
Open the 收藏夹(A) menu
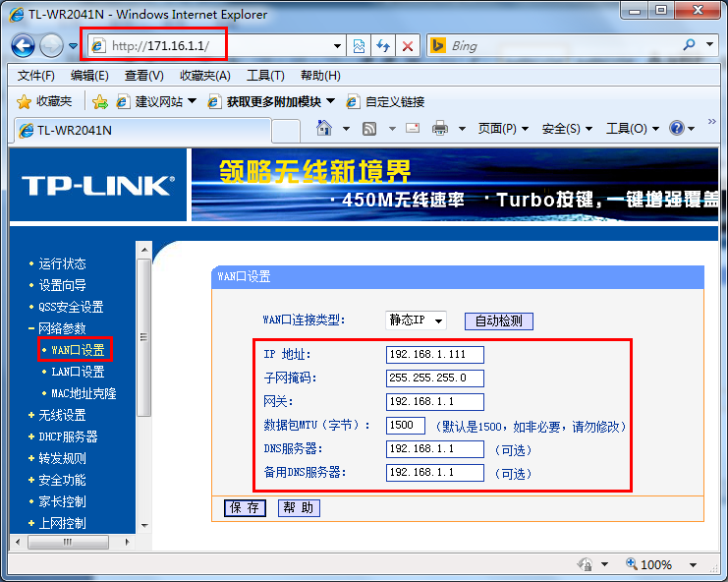(x=204, y=76)
